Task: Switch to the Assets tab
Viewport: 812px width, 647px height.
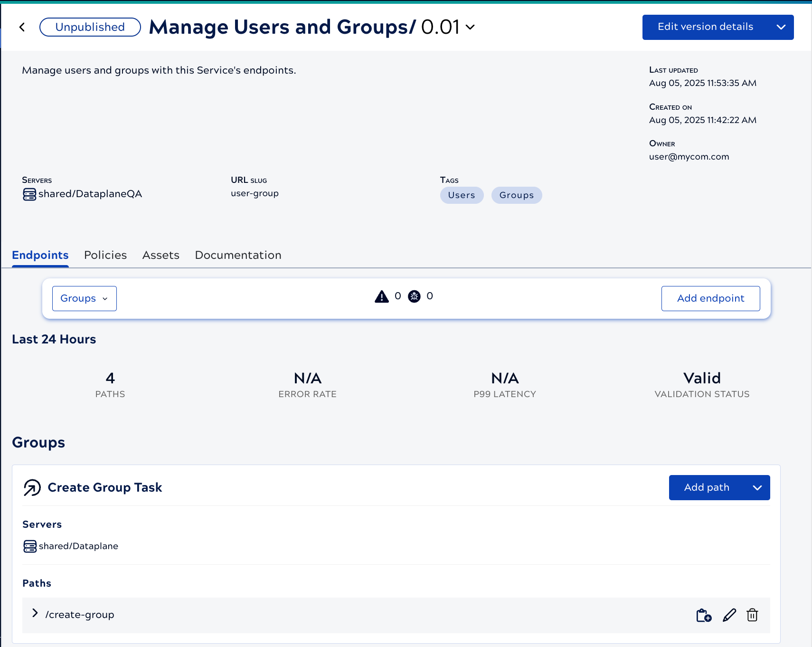Action: [x=161, y=255]
